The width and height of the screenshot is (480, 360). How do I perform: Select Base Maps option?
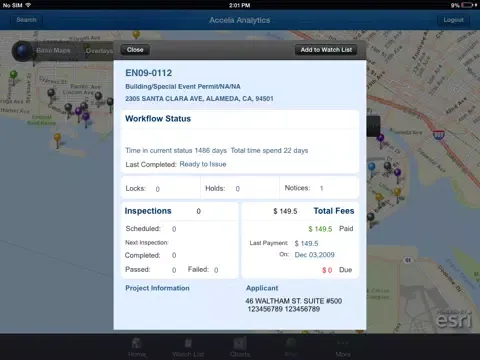tap(53, 51)
